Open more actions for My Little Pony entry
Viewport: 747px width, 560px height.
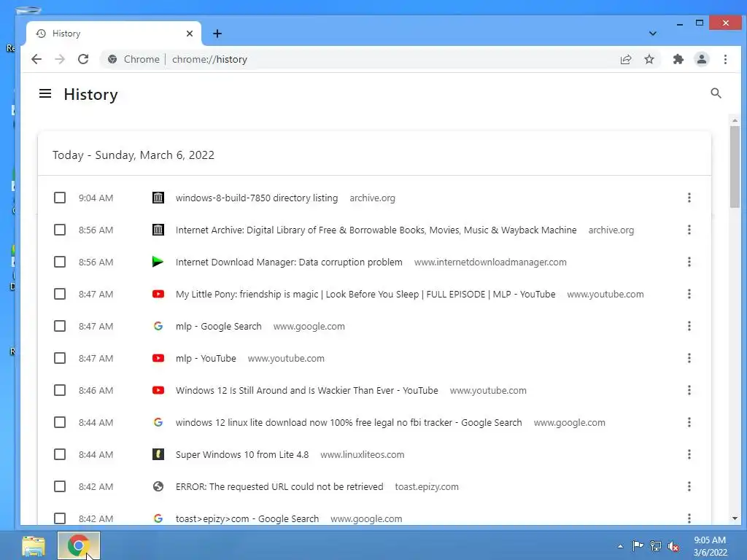(x=689, y=294)
